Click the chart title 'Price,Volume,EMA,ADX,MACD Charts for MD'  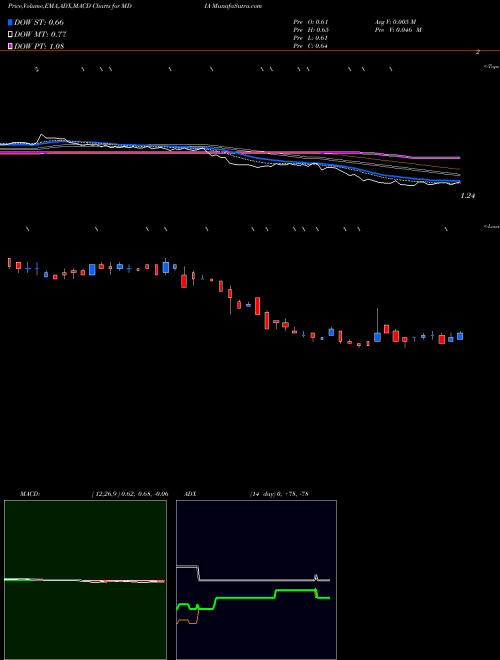point(69,6)
